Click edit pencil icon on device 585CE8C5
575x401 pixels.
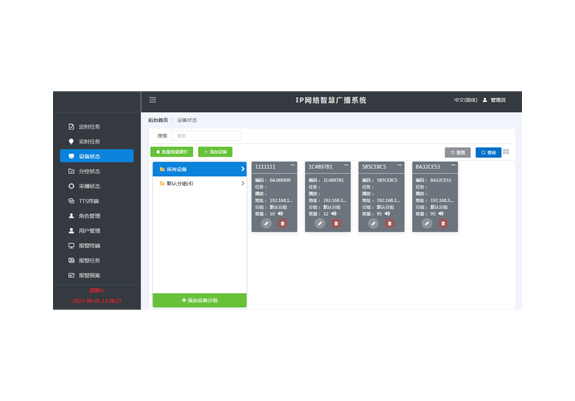(x=373, y=223)
